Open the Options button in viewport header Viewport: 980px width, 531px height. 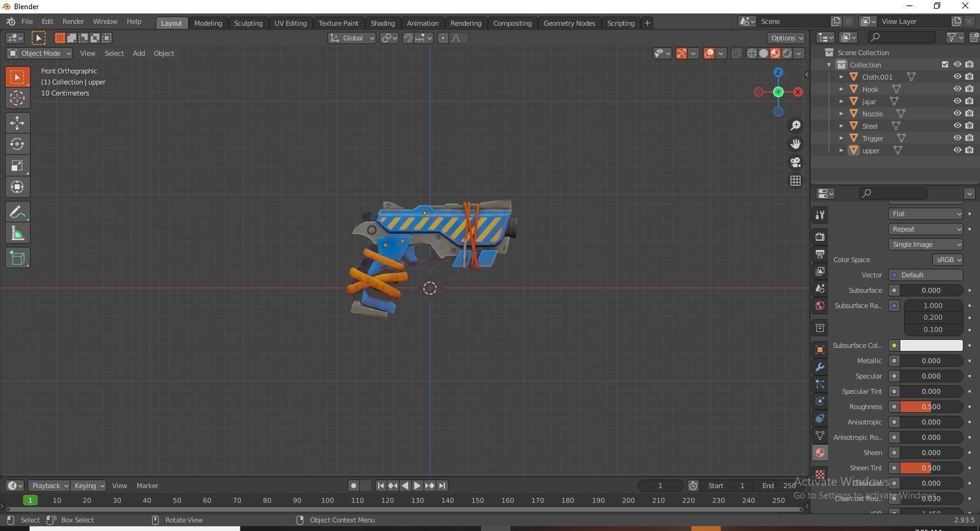click(x=787, y=38)
